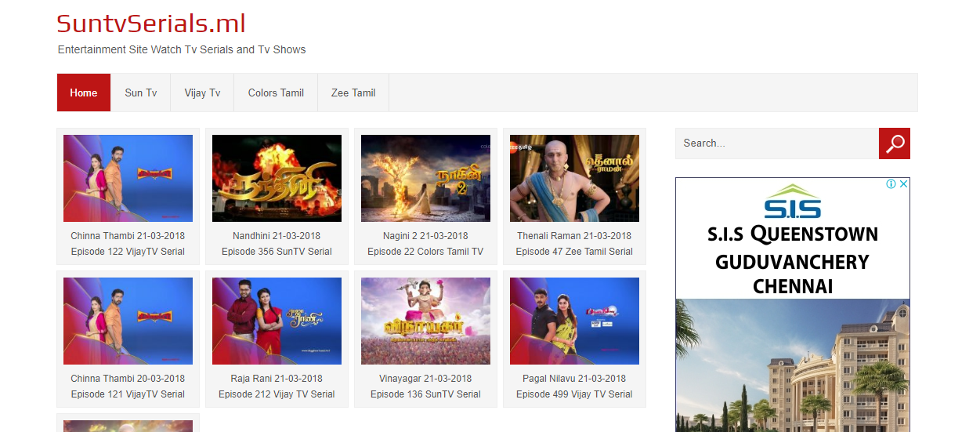Viewport: 980px width, 432px height.
Task: Open the Nagini 2 thumbnail image
Action: (x=425, y=178)
